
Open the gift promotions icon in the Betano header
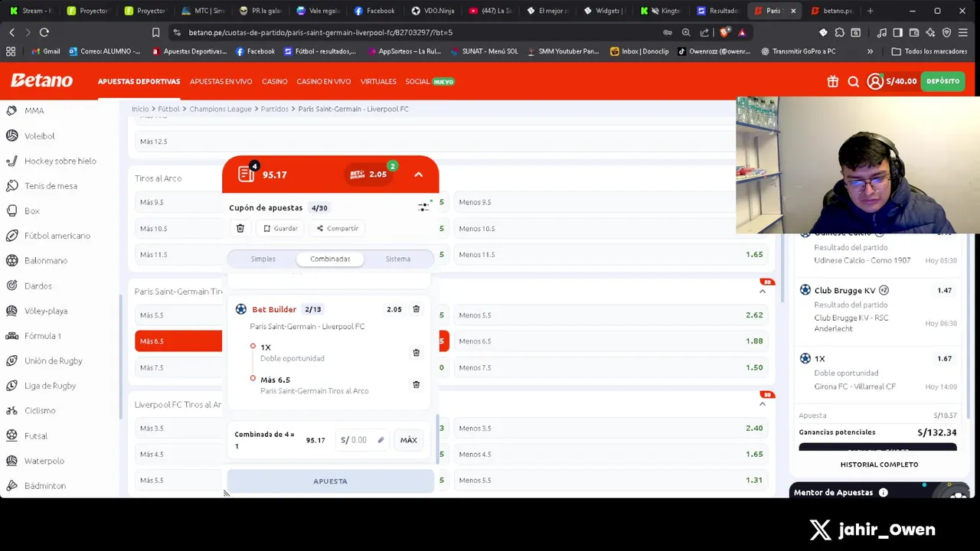832,82
